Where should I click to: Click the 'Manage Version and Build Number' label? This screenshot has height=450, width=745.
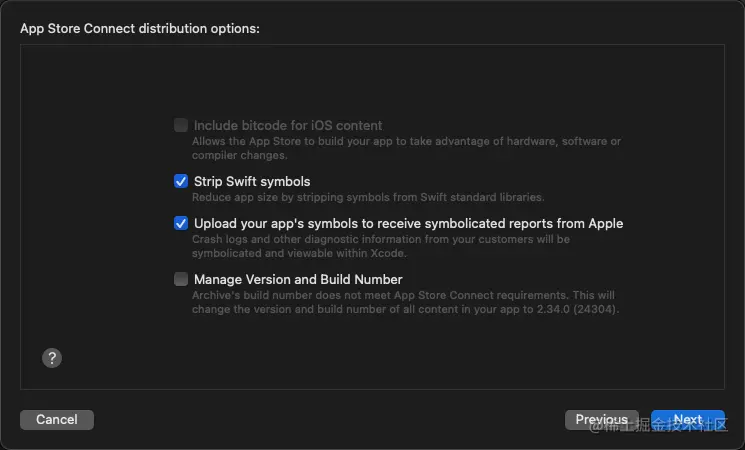pos(298,279)
